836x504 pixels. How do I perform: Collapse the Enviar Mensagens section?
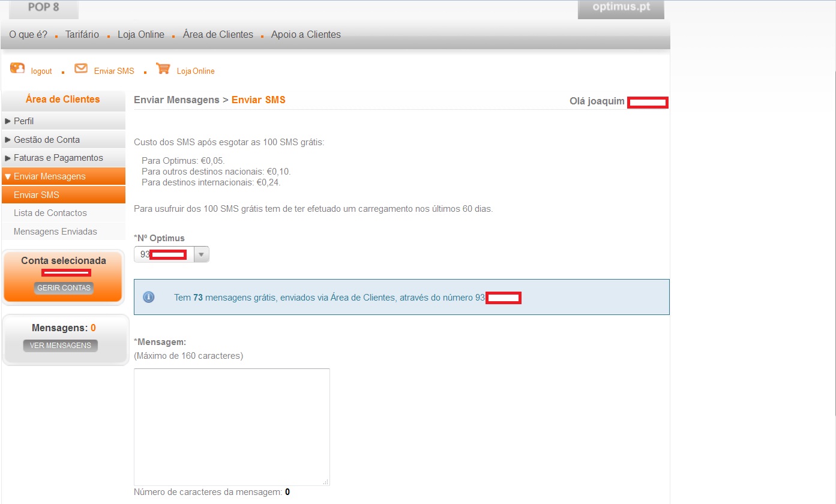coord(64,176)
